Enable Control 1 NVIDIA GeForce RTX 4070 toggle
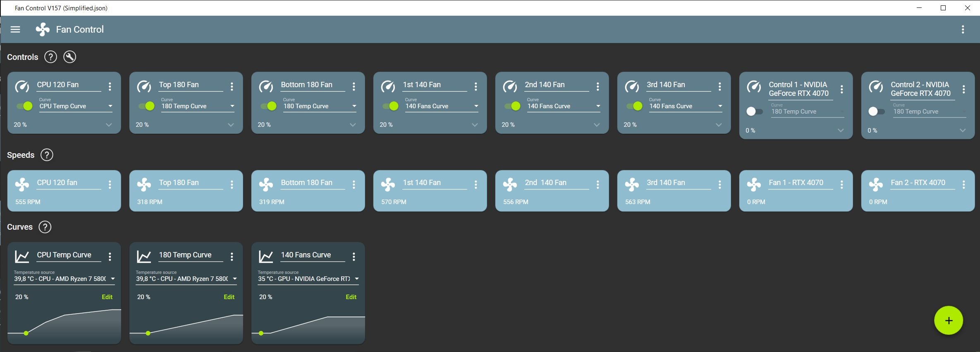Image resolution: width=980 pixels, height=352 pixels. click(x=755, y=111)
